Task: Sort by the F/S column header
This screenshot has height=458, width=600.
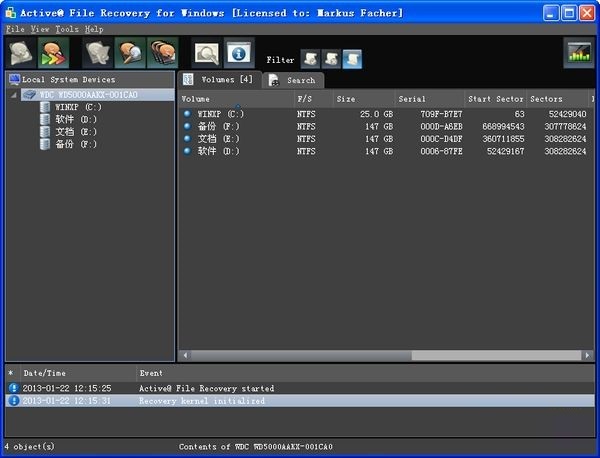Action: pyautogui.click(x=314, y=99)
